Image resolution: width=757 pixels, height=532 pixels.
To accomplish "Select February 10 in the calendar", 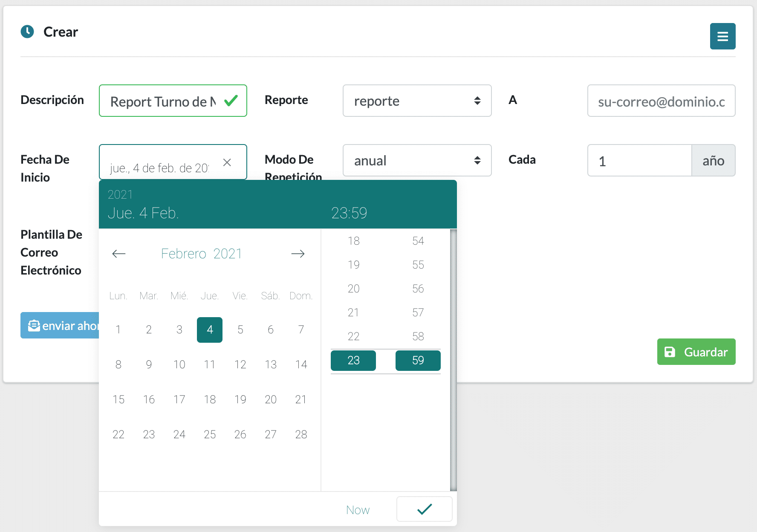I will pos(179,364).
